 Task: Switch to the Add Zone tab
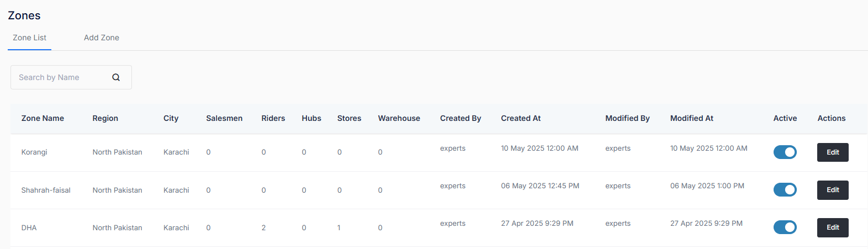point(102,38)
